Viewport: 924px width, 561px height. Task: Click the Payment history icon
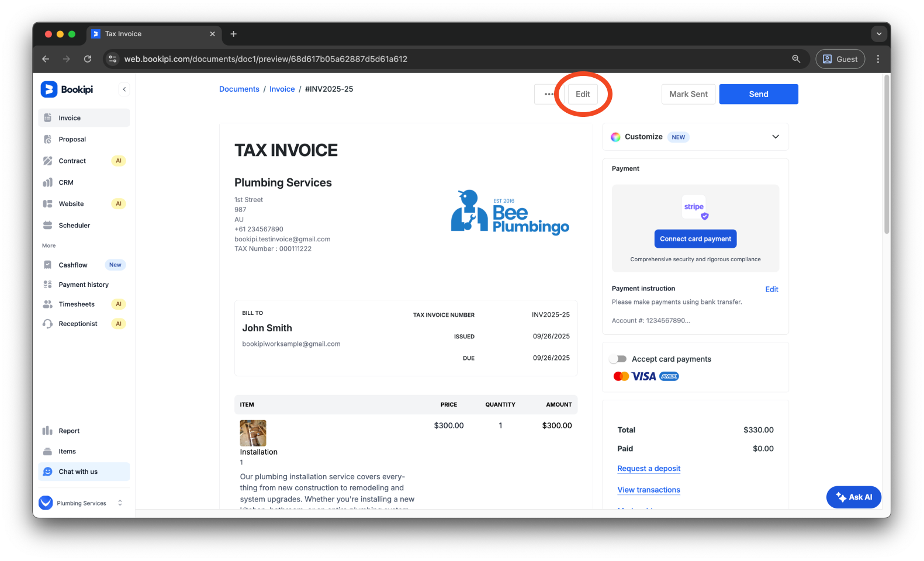[x=48, y=285]
